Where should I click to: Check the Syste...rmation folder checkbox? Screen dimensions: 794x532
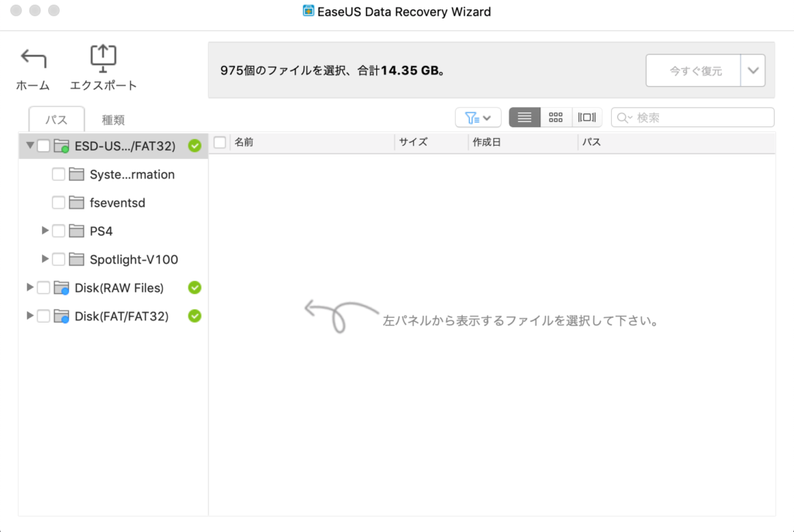tap(58, 174)
